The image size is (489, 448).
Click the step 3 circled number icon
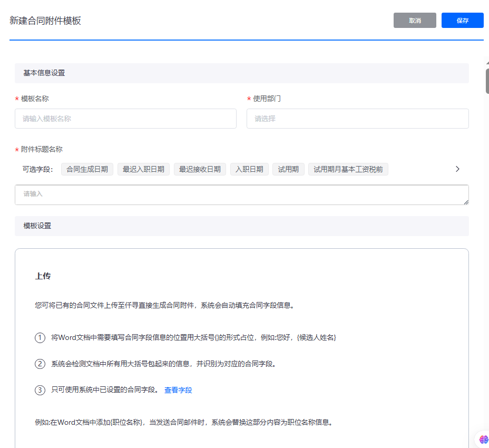[x=40, y=390]
